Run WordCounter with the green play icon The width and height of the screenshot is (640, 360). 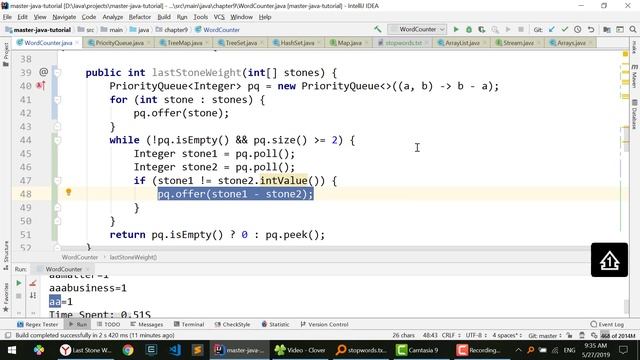click(456, 29)
